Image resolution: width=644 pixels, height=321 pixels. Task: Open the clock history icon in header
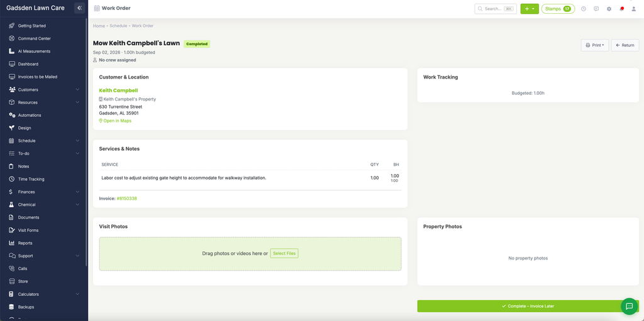click(583, 9)
